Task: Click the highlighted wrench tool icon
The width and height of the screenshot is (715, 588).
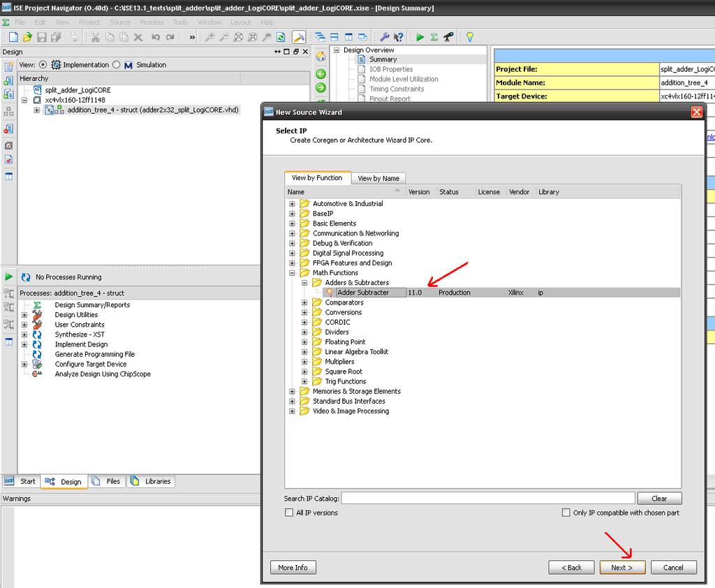Action: pyautogui.click(x=299, y=37)
